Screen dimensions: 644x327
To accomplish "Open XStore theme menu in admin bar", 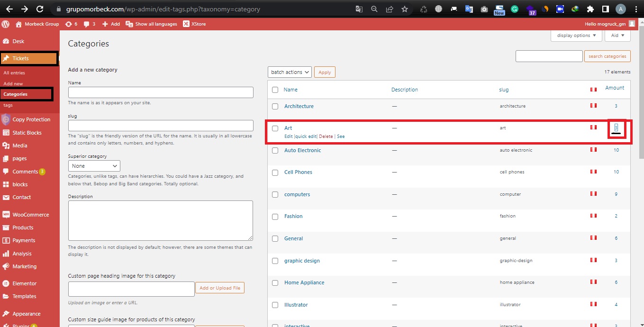I will pyautogui.click(x=195, y=24).
